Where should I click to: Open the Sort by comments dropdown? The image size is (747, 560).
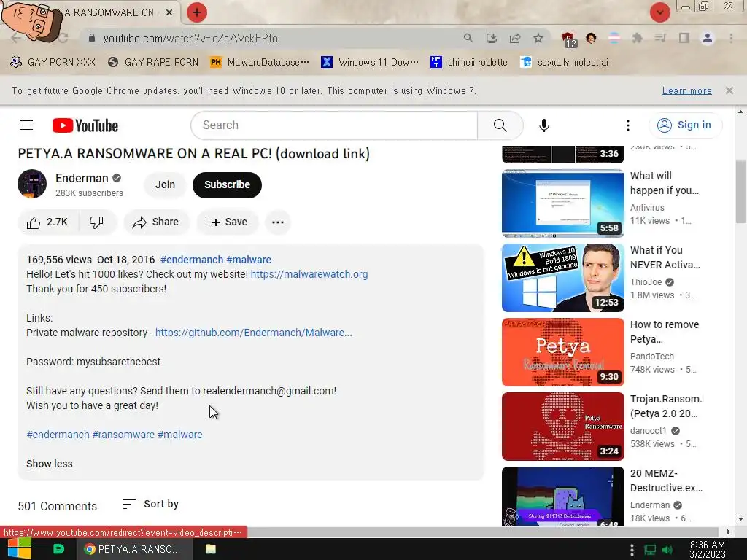tap(150, 504)
